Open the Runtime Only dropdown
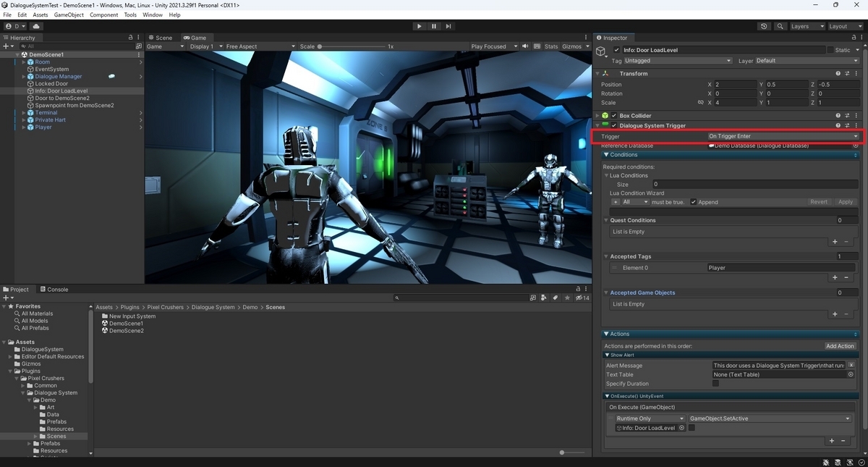868x467 pixels. 650,418
